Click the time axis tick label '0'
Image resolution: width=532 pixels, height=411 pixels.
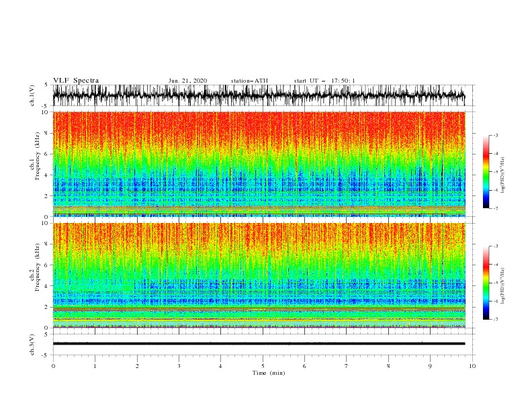pos(53,366)
